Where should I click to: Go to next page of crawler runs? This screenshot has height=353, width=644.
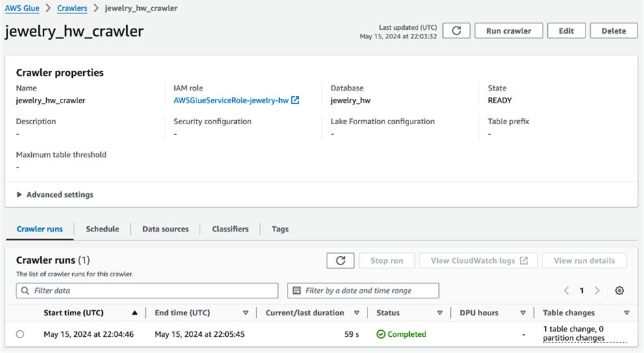click(597, 291)
